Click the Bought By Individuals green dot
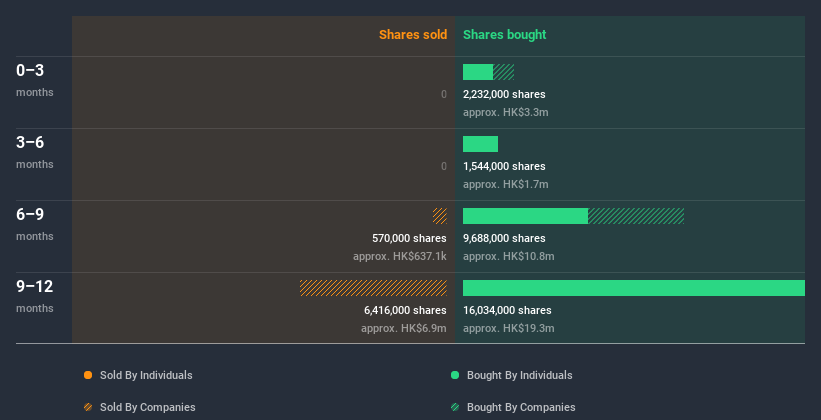Image resolution: width=821 pixels, height=420 pixels. pos(455,375)
